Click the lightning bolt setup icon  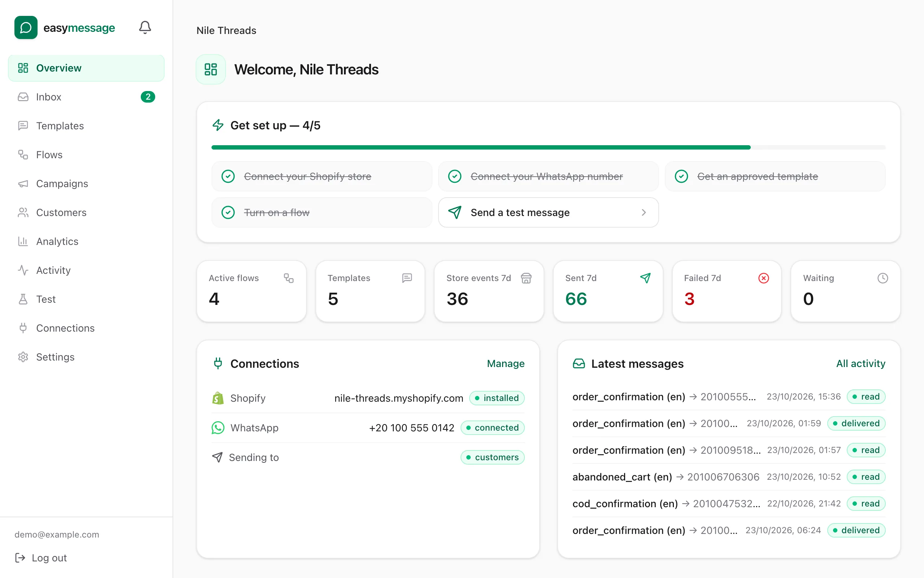pos(218,125)
